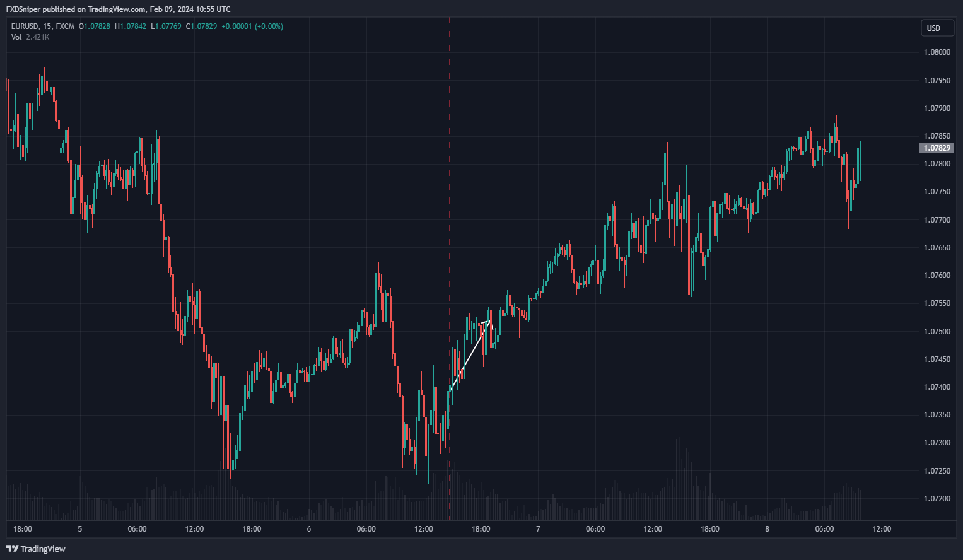Screen dimensions: 963x560
Task: Click the volume value 2.421K
Action: (x=38, y=37)
